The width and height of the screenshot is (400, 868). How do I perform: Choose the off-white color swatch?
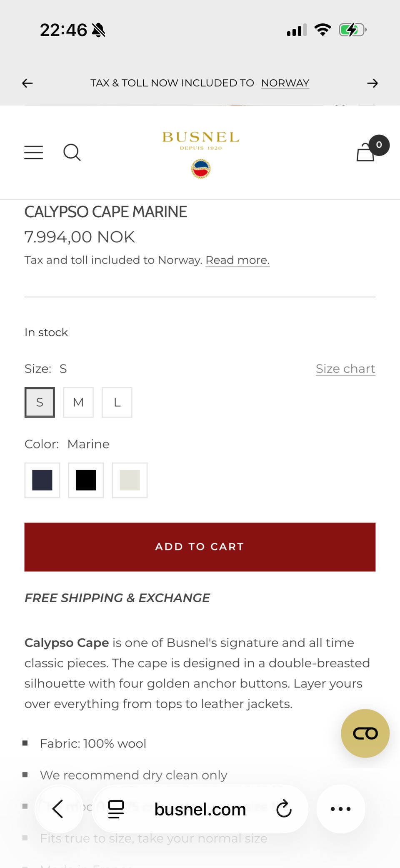(130, 480)
